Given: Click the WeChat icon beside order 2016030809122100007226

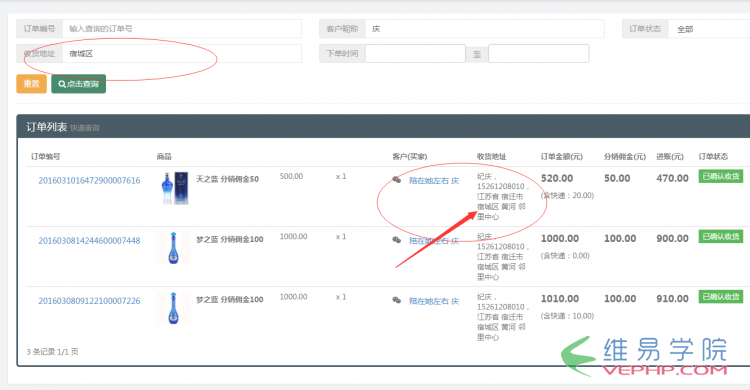Looking at the screenshot, I should point(397,301).
